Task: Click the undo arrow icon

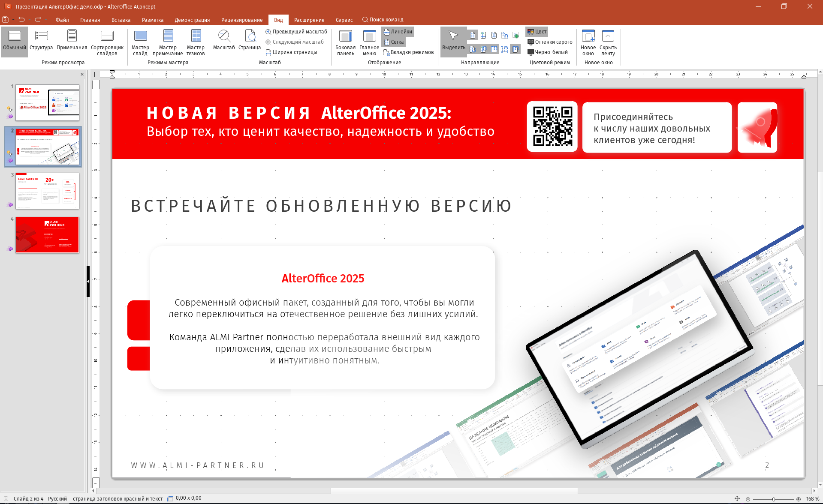Action: [x=21, y=20]
